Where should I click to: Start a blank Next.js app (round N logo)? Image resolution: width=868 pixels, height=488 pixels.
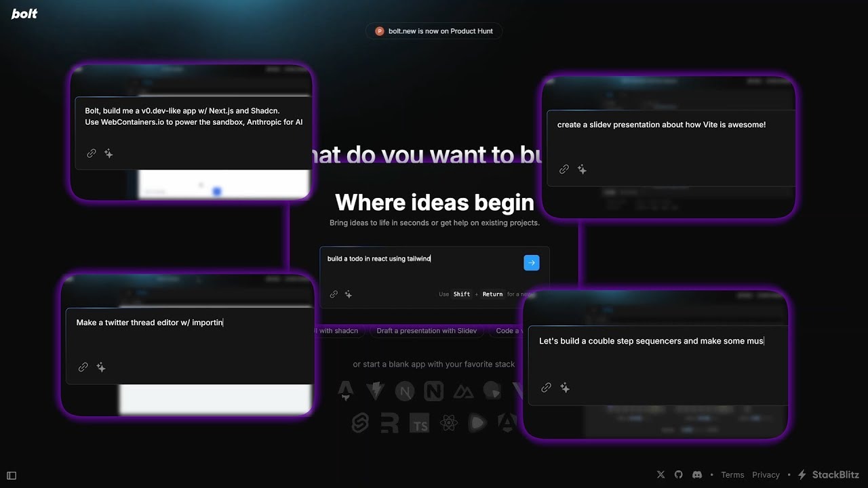tap(405, 391)
